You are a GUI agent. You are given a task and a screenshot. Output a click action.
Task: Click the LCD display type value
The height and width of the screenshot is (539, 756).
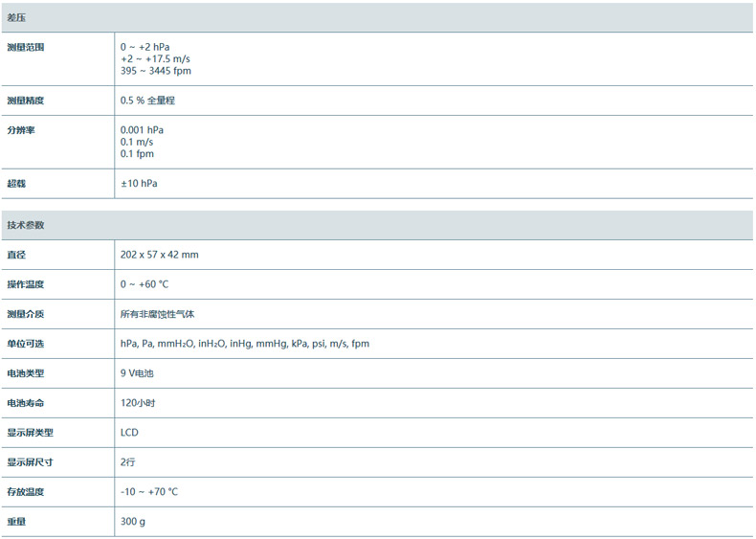point(129,433)
